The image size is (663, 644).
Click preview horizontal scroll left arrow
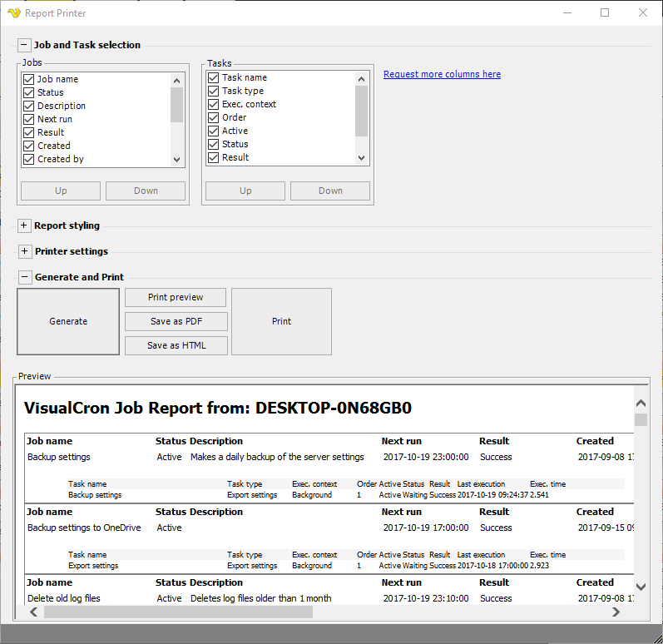click(x=34, y=612)
